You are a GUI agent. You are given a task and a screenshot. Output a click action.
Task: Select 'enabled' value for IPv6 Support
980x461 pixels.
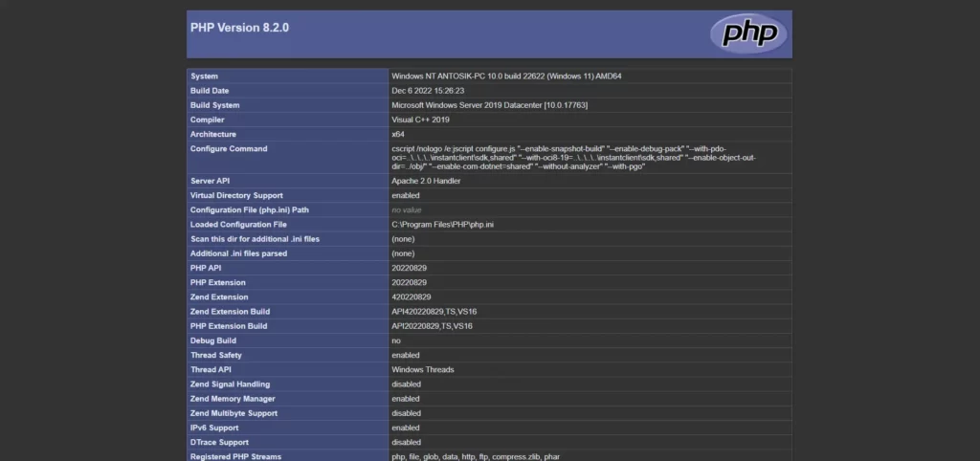(x=406, y=428)
